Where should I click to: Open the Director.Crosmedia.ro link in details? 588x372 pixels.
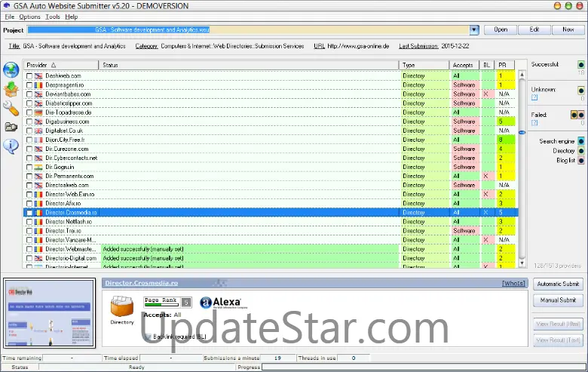pyautogui.click(x=142, y=283)
